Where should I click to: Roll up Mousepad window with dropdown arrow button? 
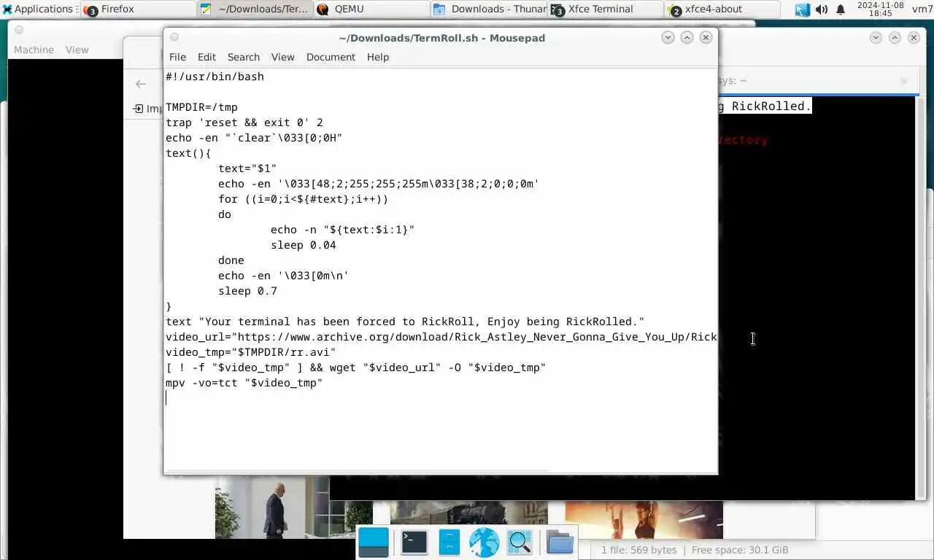[x=668, y=37]
